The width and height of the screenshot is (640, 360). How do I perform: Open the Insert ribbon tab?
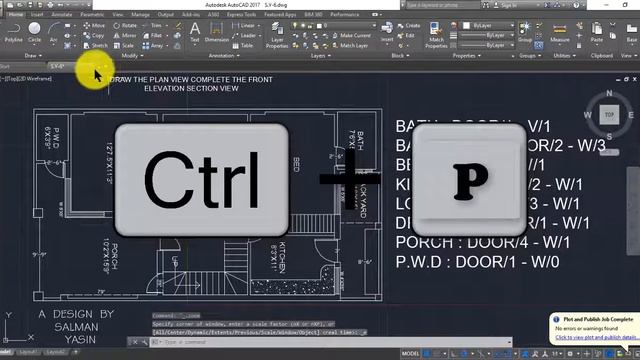37,15
